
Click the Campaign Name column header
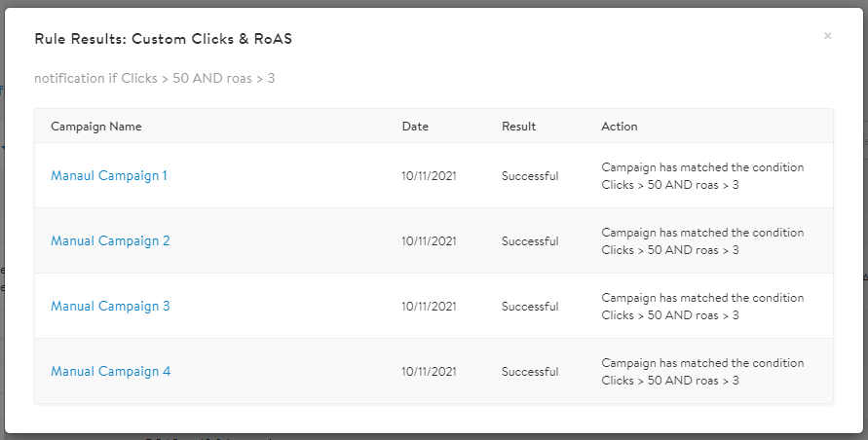[x=96, y=127]
